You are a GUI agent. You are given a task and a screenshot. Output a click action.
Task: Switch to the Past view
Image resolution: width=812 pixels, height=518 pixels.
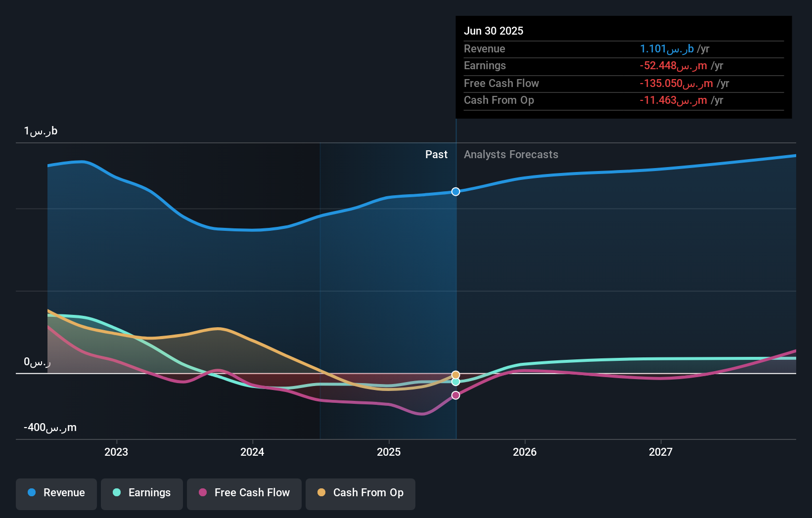click(x=436, y=155)
